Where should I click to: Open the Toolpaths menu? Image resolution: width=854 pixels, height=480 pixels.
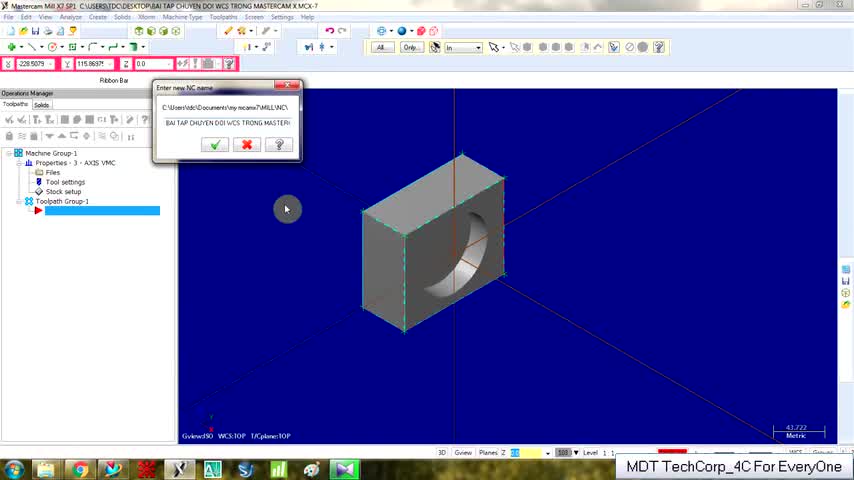click(223, 17)
